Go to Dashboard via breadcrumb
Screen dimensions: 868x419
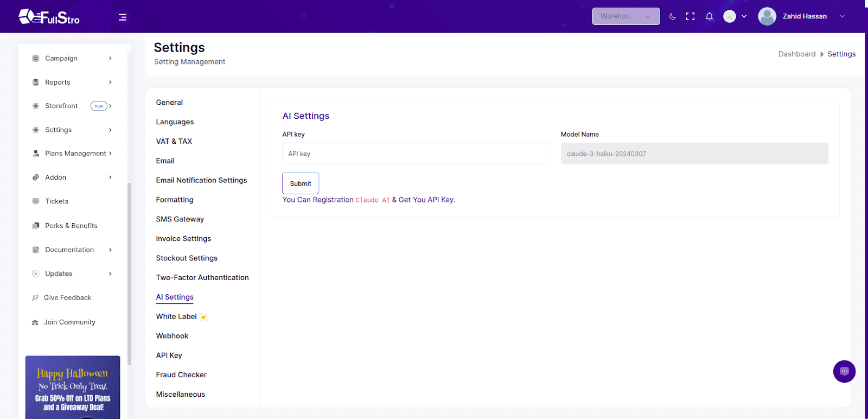point(797,54)
